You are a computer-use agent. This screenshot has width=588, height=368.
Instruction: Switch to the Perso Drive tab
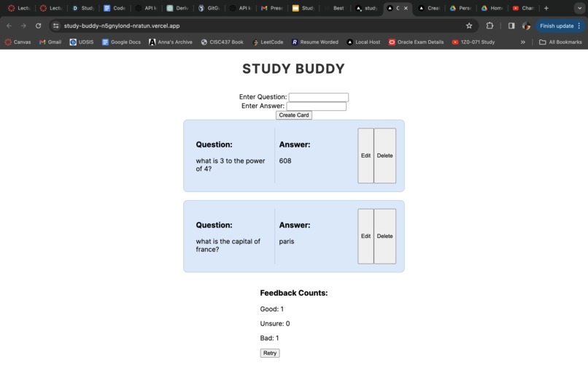pos(460,8)
